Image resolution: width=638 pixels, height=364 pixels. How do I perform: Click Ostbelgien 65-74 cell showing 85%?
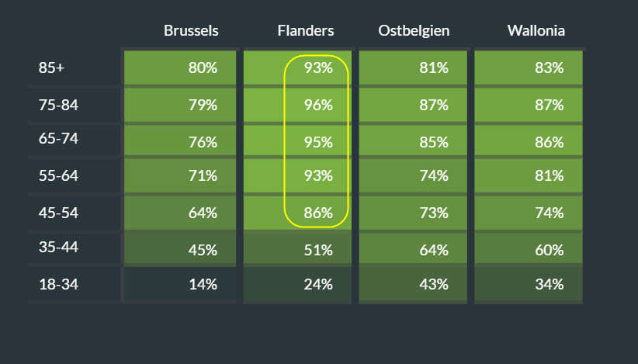point(413,142)
